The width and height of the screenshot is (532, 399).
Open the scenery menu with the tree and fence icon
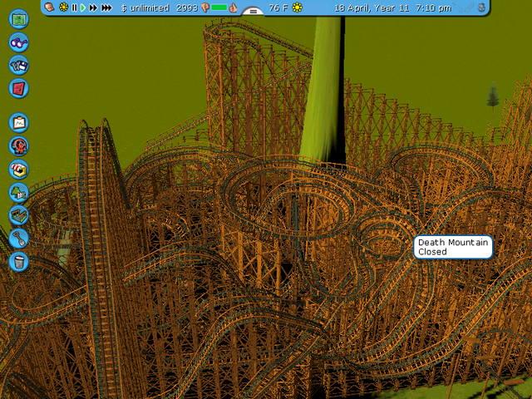[x=18, y=192]
